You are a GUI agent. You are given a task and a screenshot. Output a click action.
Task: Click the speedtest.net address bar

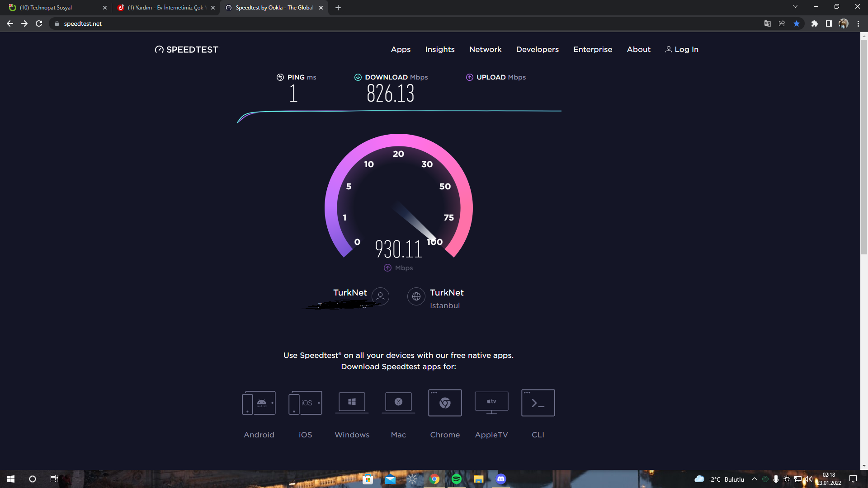pos(407,23)
